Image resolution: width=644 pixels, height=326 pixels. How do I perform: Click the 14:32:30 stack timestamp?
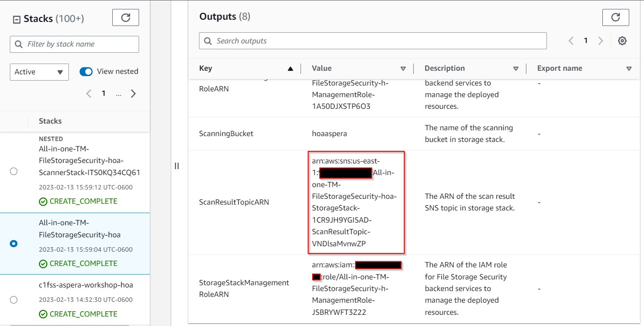click(x=86, y=300)
